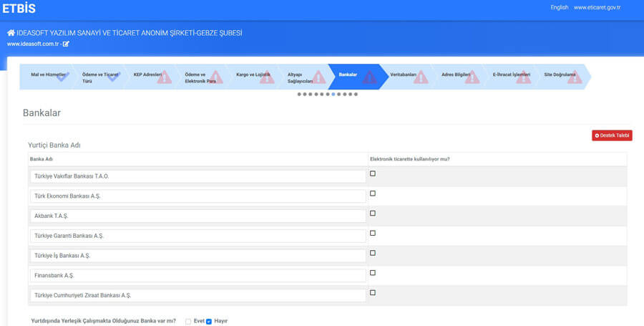Click the warning icon on Kargo ve Lojistik step
Image resolution: width=644 pixels, height=326 pixels.
coord(267,77)
